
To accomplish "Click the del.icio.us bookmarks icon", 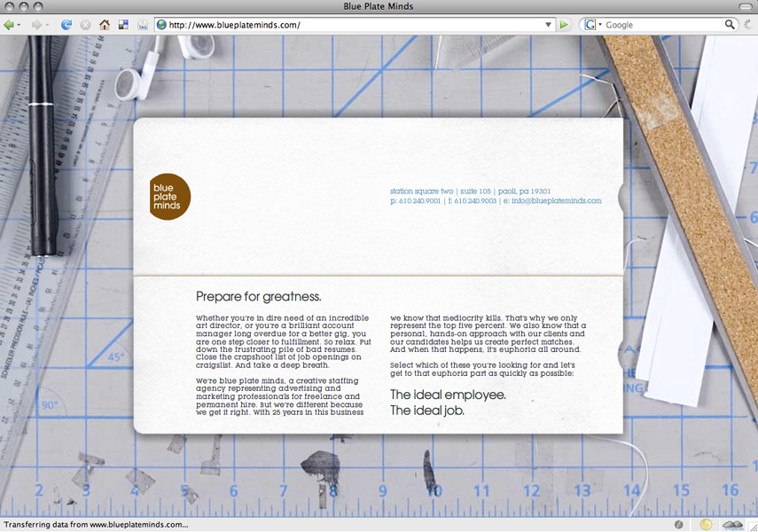I will [x=124, y=25].
